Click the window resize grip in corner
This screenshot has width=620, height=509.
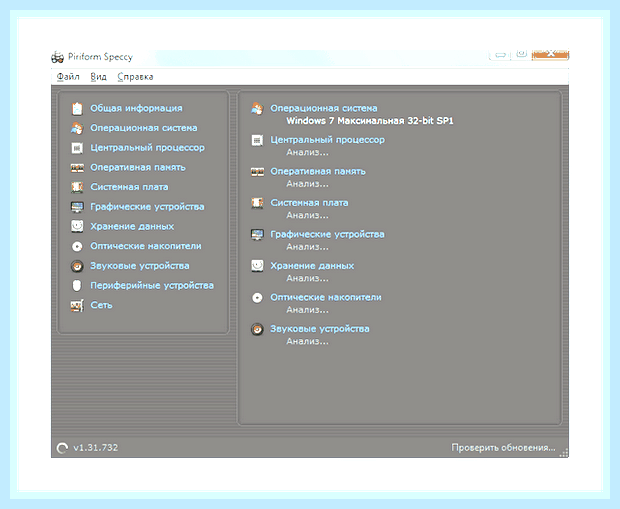point(564,453)
